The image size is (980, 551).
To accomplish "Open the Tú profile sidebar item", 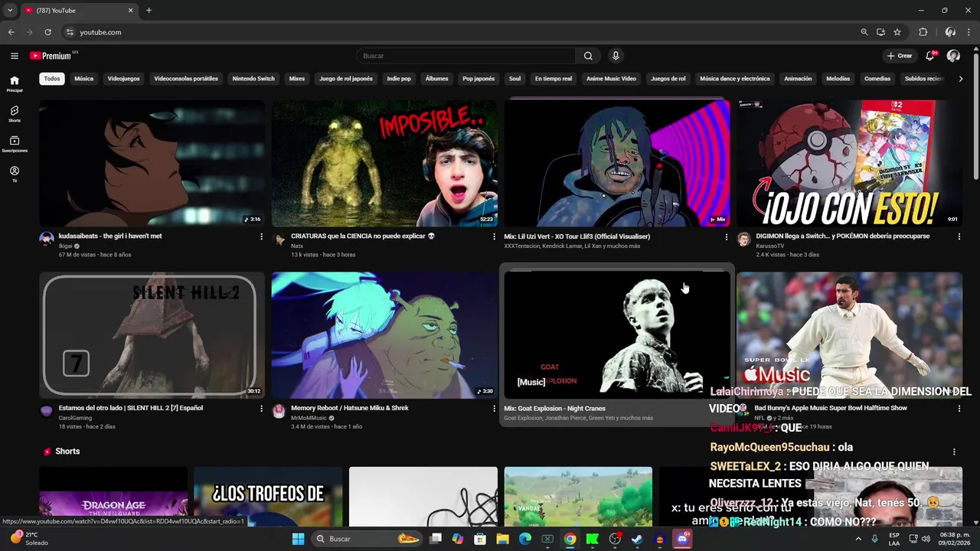I will [x=14, y=174].
